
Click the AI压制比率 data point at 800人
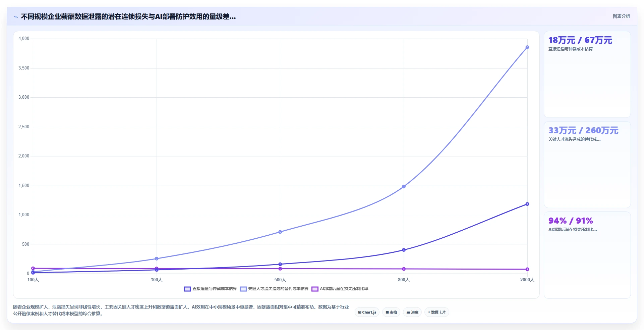click(404, 269)
